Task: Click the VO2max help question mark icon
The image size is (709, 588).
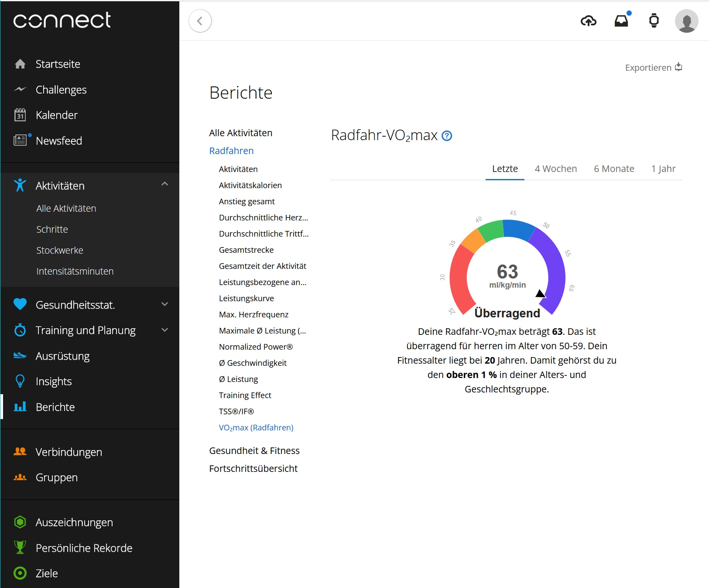Action: click(447, 136)
